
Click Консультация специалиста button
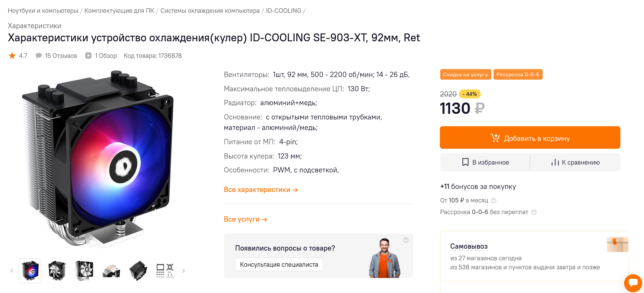(279, 264)
